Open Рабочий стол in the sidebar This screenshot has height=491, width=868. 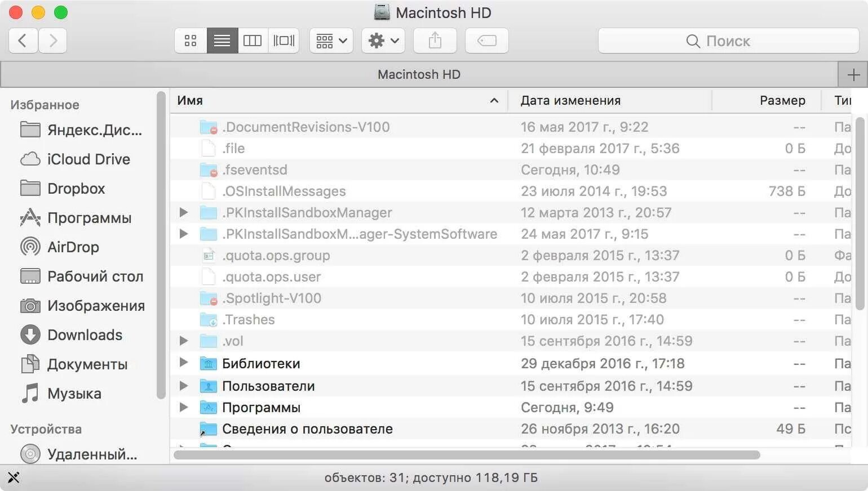click(x=82, y=276)
